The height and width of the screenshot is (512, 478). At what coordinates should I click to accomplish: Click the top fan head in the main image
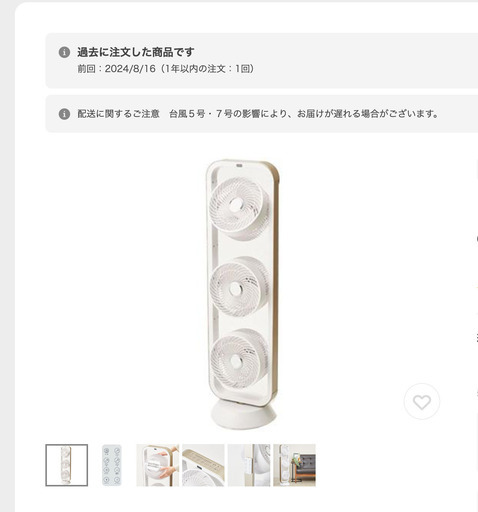pyautogui.click(x=239, y=208)
